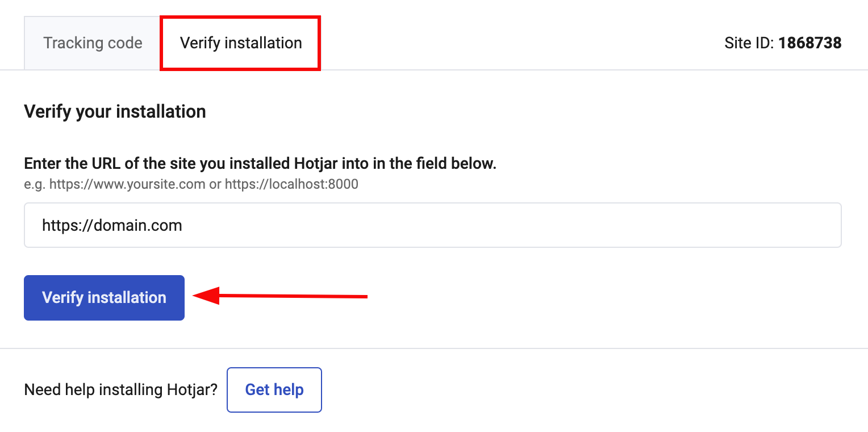Click the Verify your installation heading
The image size is (868, 432).
pos(115,111)
